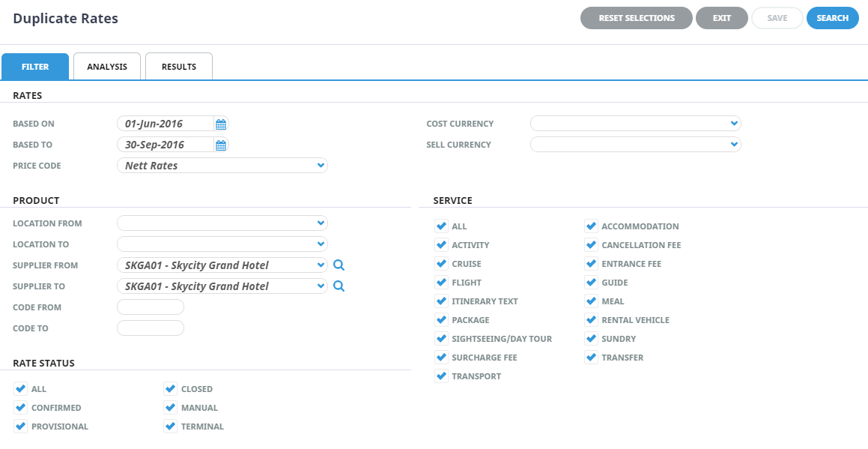
Task: Click the Supplier To search magnifier
Action: [x=339, y=286]
